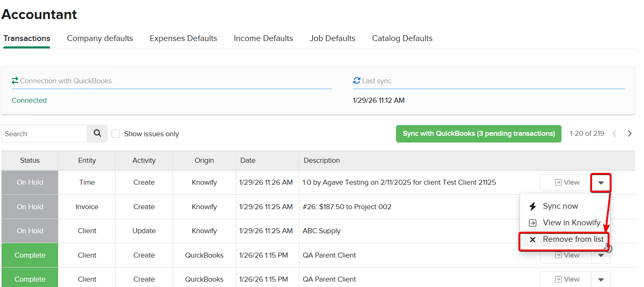Click the X icon beside Remove from list
644x287 pixels.
(533, 239)
